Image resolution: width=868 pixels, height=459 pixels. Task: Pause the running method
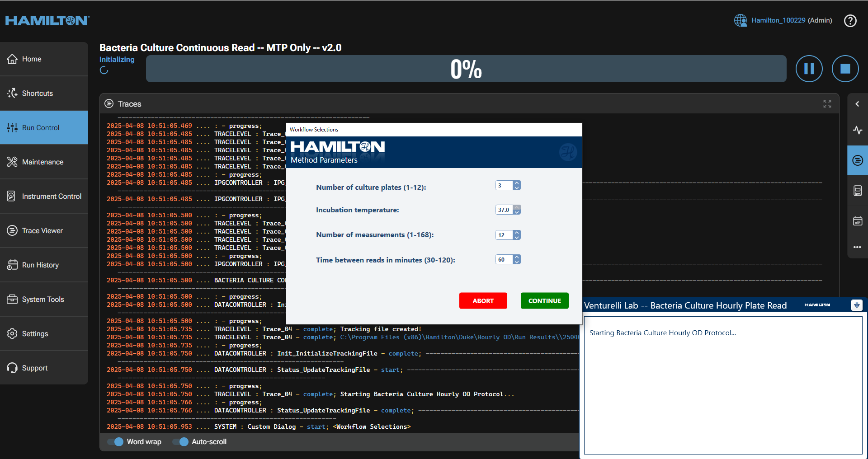coord(809,69)
